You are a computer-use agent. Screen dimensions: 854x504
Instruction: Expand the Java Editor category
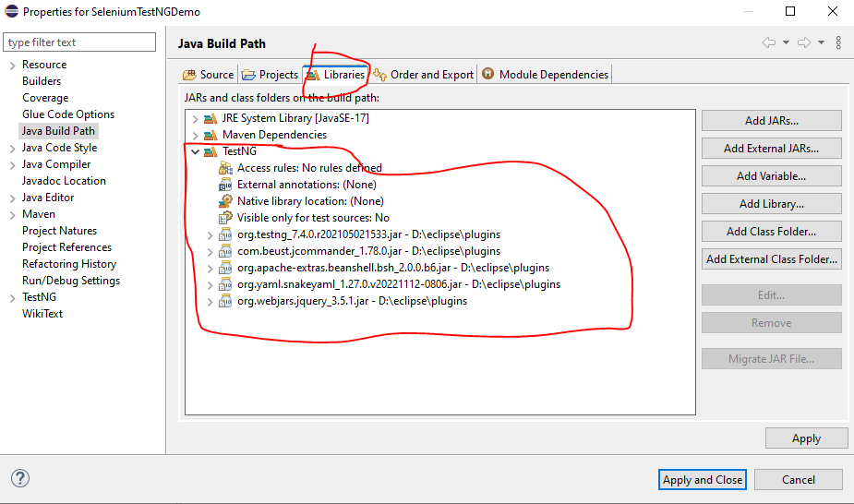point(12,198)
